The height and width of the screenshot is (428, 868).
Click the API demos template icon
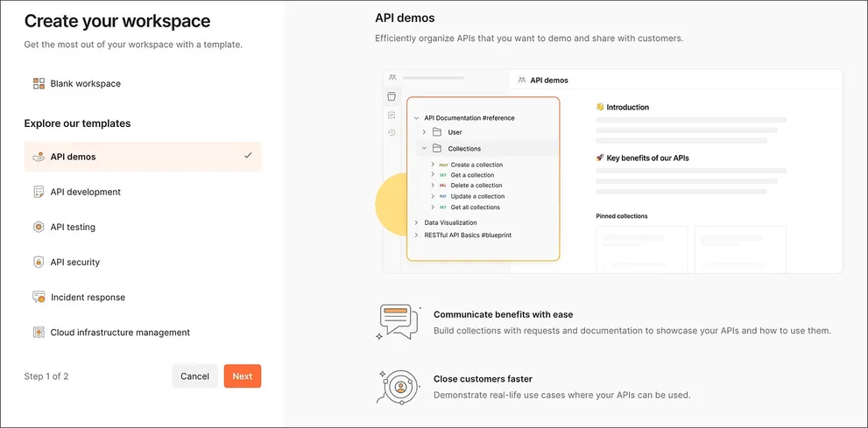(x=39, y=157)
